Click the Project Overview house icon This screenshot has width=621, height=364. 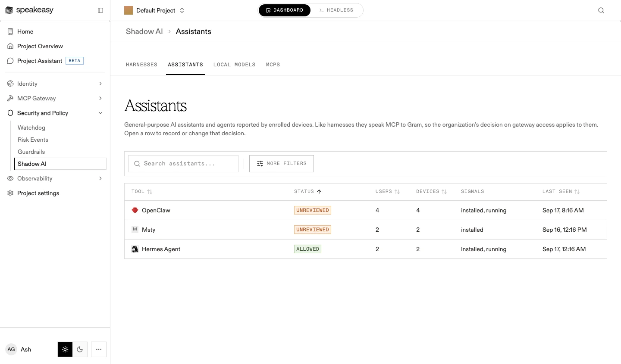(x=10, y=46)
